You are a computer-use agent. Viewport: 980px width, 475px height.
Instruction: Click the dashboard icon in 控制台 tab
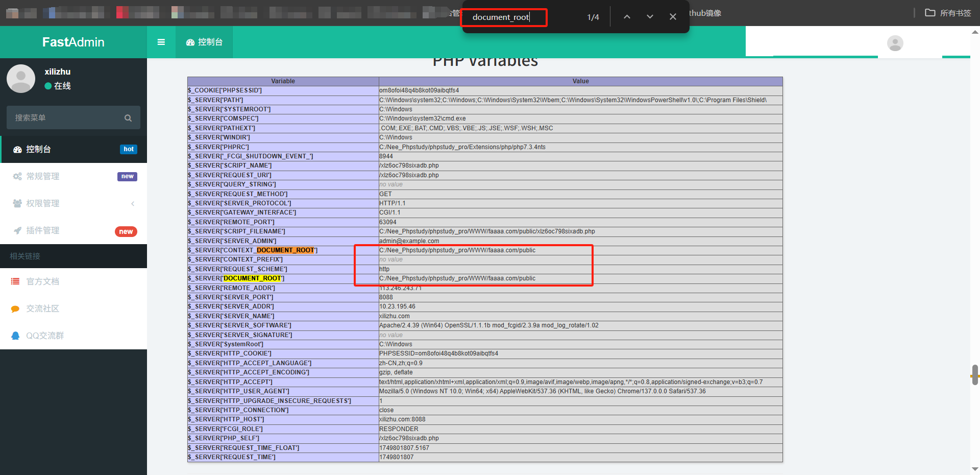tap(190, 42)
